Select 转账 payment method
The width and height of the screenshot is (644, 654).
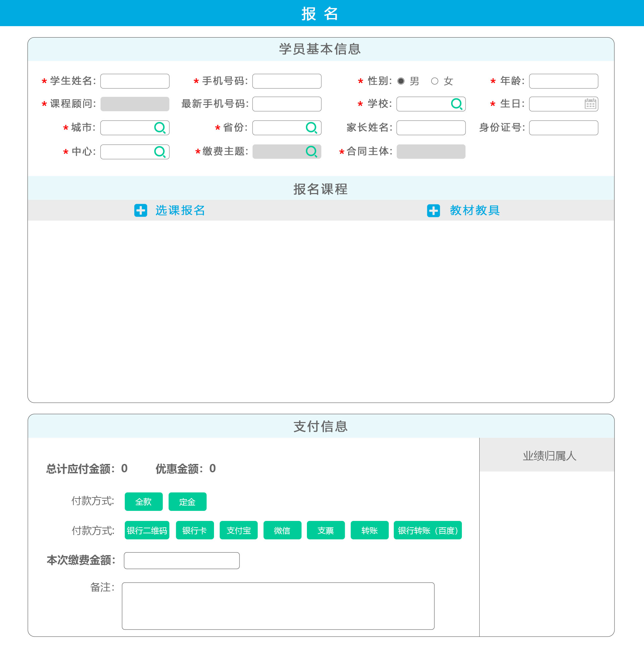[x=369, y=530]
